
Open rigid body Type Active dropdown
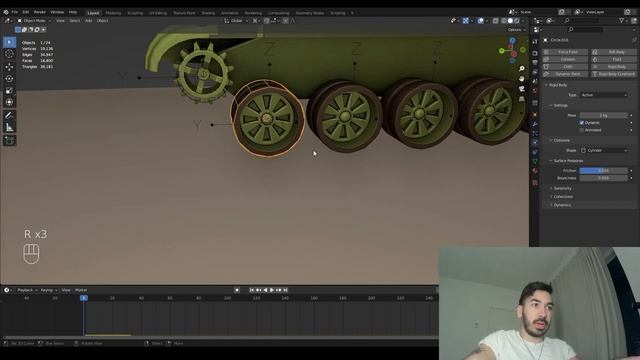pos(604,95)
